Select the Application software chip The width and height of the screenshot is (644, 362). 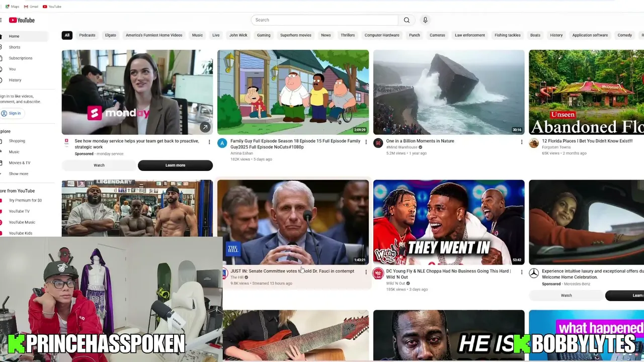pyautogui.click(x=590, y=35)
